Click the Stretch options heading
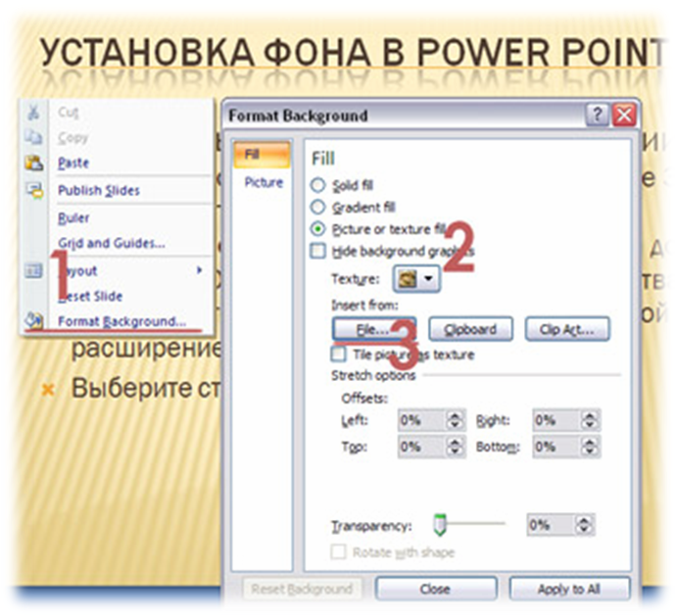 tap(373, 375)
